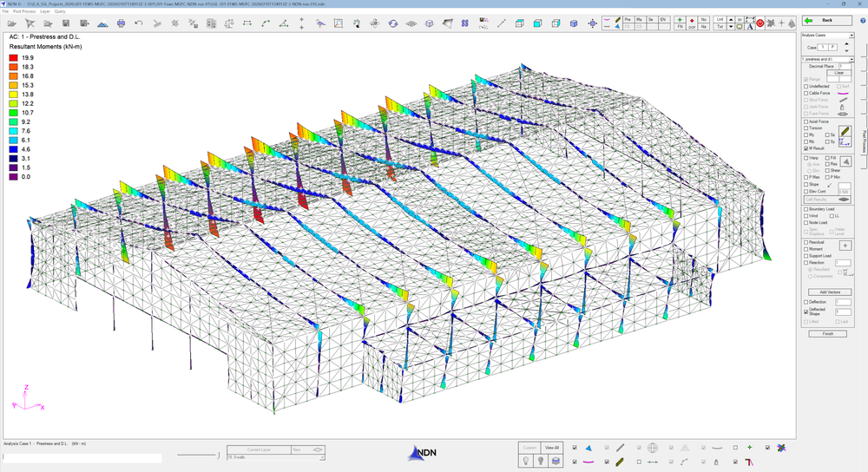Click the light bulb icon at bottom
868x472 pixels.
526,461
